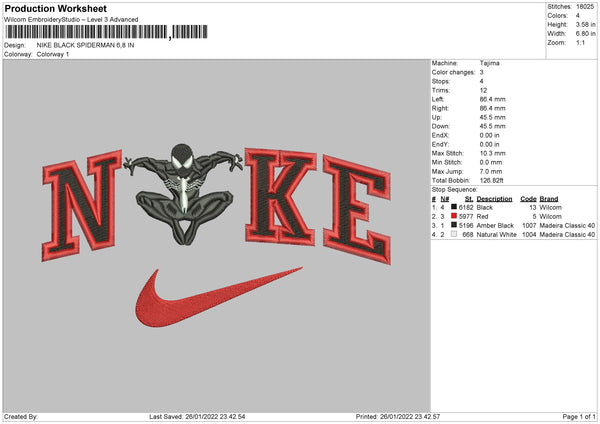Click the 'EndX:' label
This screenshot has width=600, height=424.
tap(440, 135)
